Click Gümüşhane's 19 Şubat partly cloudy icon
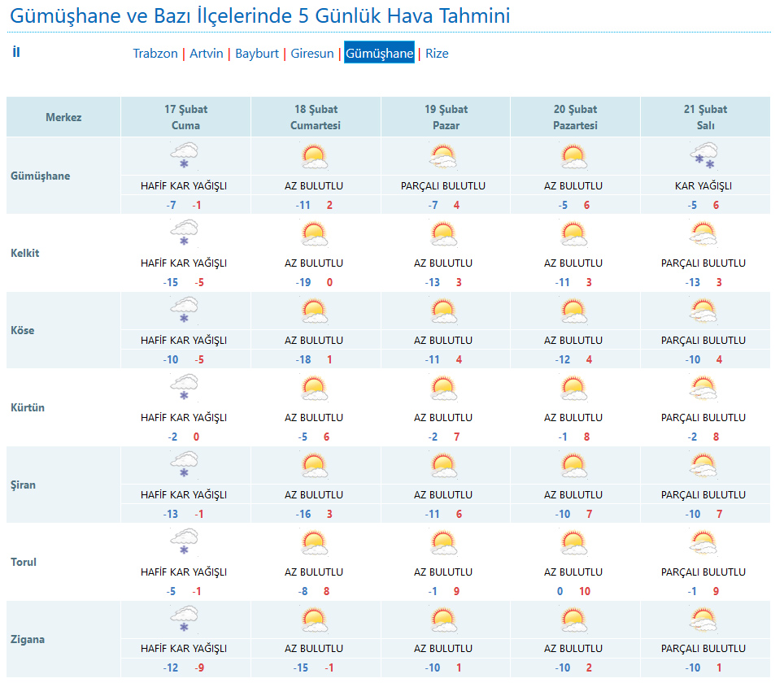 [x=444, y=155]
